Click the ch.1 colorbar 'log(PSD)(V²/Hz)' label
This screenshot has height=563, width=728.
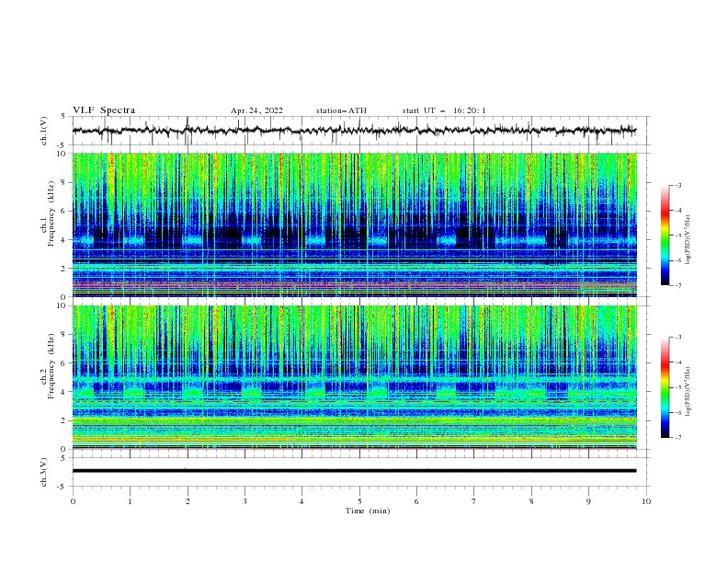coord(688,240)
